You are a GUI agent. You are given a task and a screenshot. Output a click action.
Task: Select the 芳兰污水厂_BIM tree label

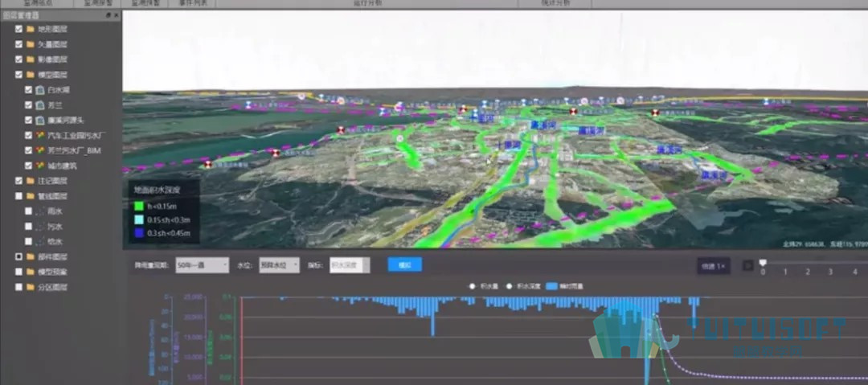pyautogui.click(x=75, y=150)
